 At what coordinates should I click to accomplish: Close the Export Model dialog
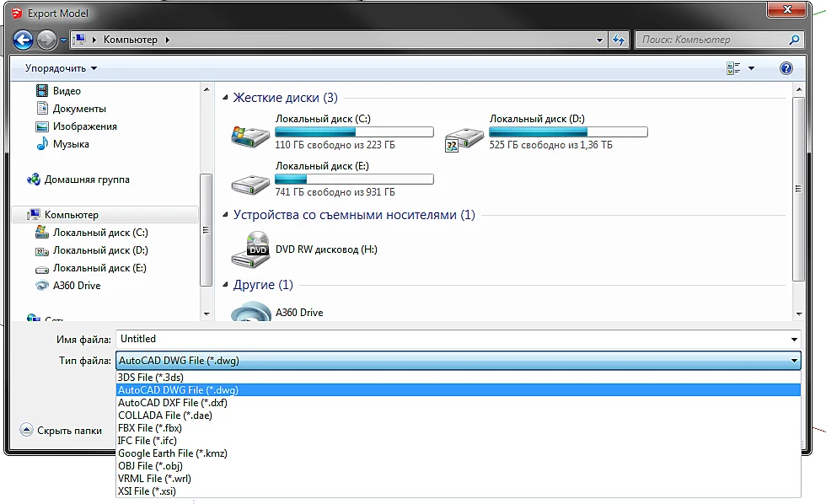pyautogui.click(x=787, y=9)
